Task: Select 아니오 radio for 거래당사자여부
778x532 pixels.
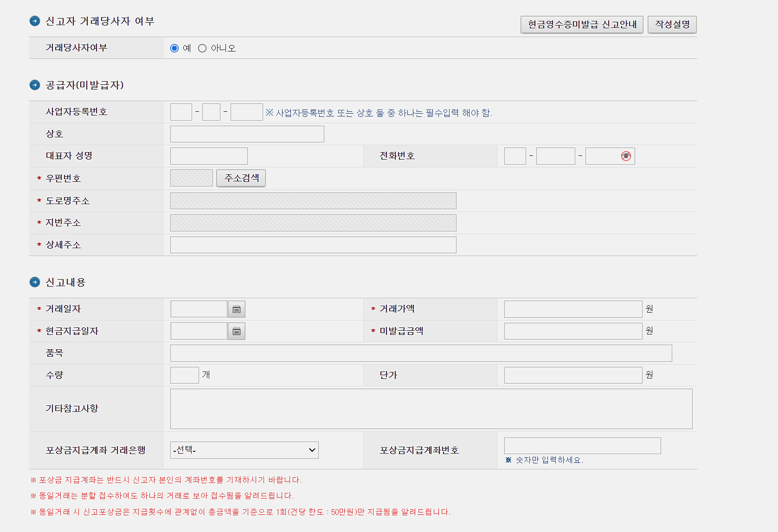Action: click(x=202, y=48)
